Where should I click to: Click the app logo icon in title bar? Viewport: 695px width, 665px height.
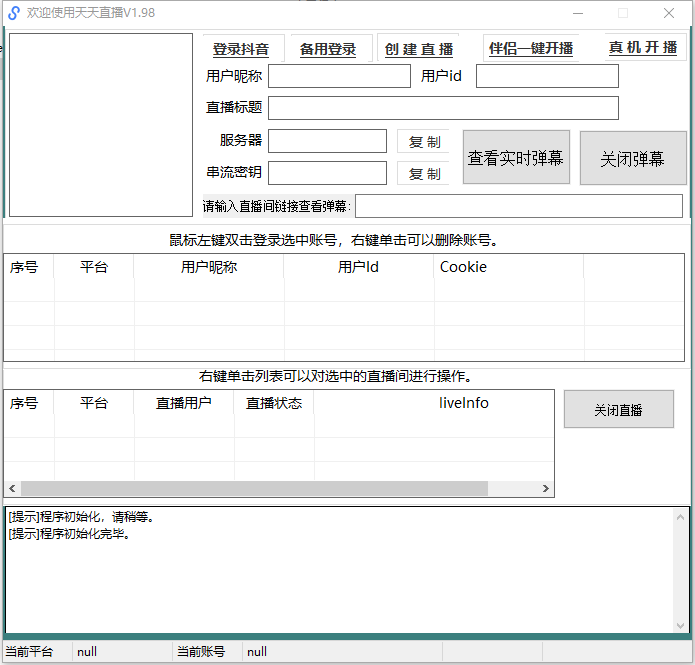14,13
